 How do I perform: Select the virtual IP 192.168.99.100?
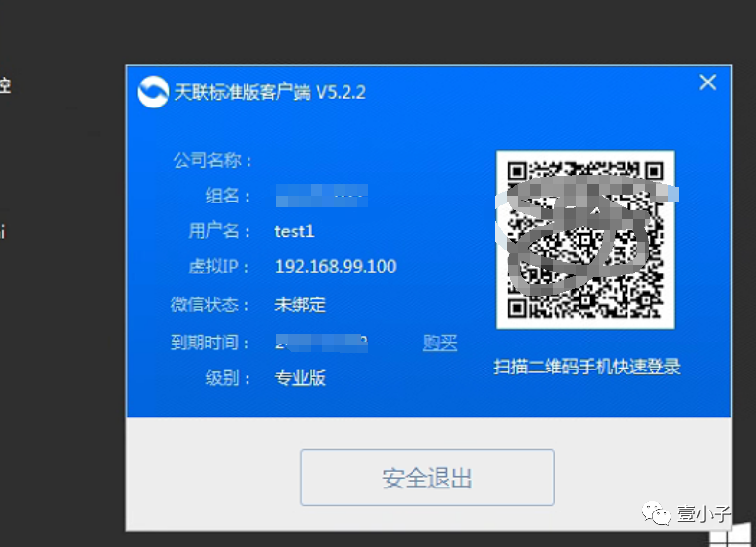336,266
